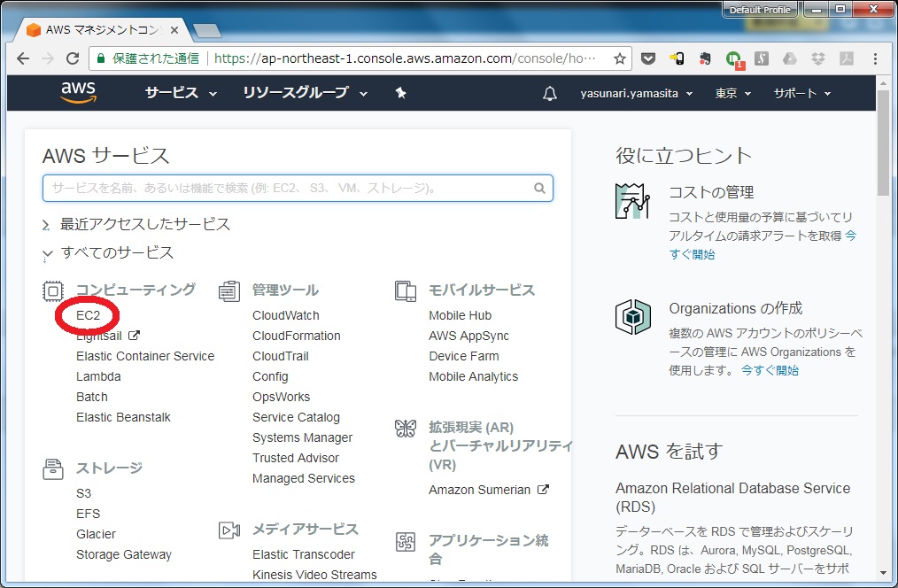Click the Dropbox extension icon
The height and width of the screenshot is (588, 898).
pyautogui.click(x=817, y=58)
